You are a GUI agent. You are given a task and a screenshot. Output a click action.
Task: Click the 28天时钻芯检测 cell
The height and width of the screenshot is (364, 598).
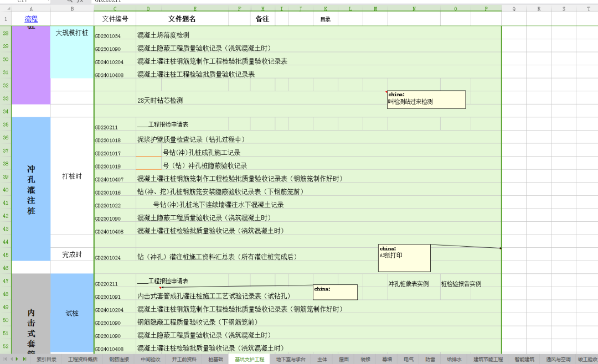coord(160,100)
